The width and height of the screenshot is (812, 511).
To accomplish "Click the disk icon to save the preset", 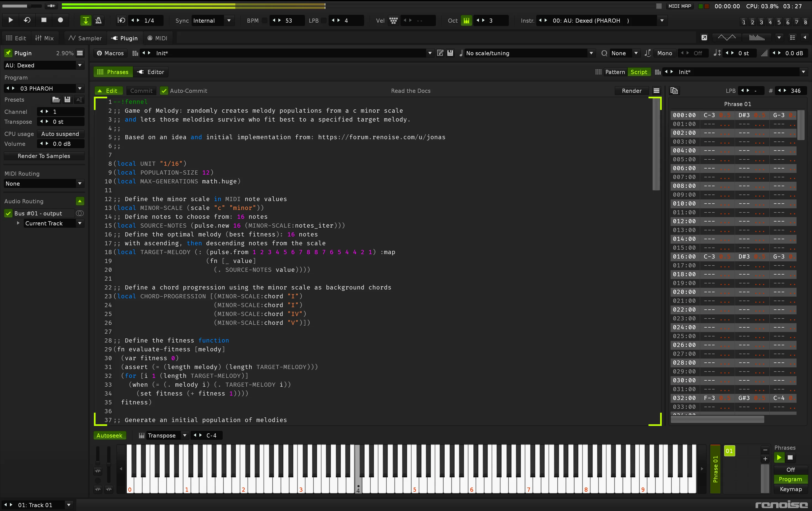I will point(67,99).
